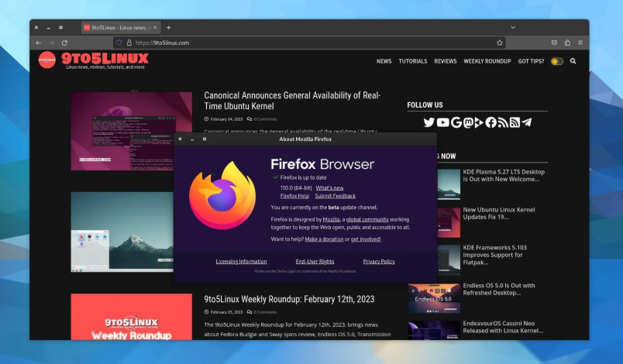The height and width of the screenshot is (364, 623).
Task: Open the YouTube channel icon
Action: click(x=442, y=122)
